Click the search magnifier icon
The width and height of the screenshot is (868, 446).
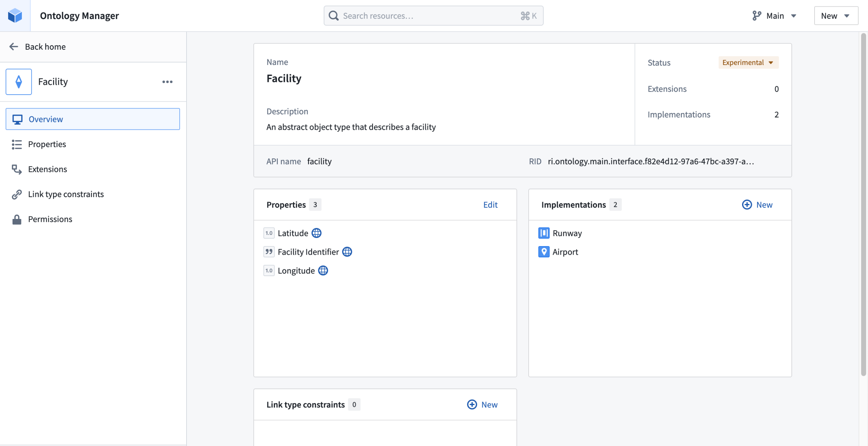click(334, 16)
